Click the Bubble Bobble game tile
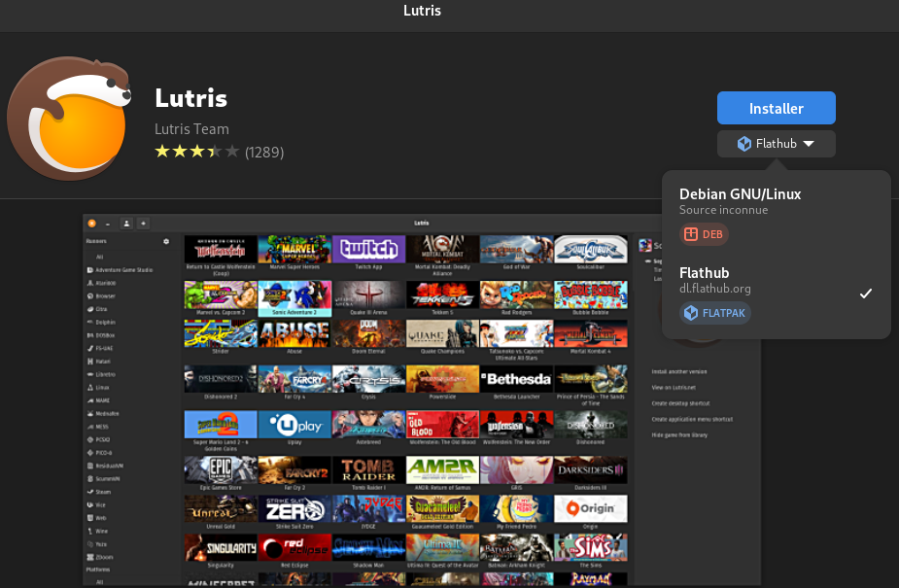Image resolution: width=899 pixels, height=588 pixels. pyautogui.click(x=591, y=298)
